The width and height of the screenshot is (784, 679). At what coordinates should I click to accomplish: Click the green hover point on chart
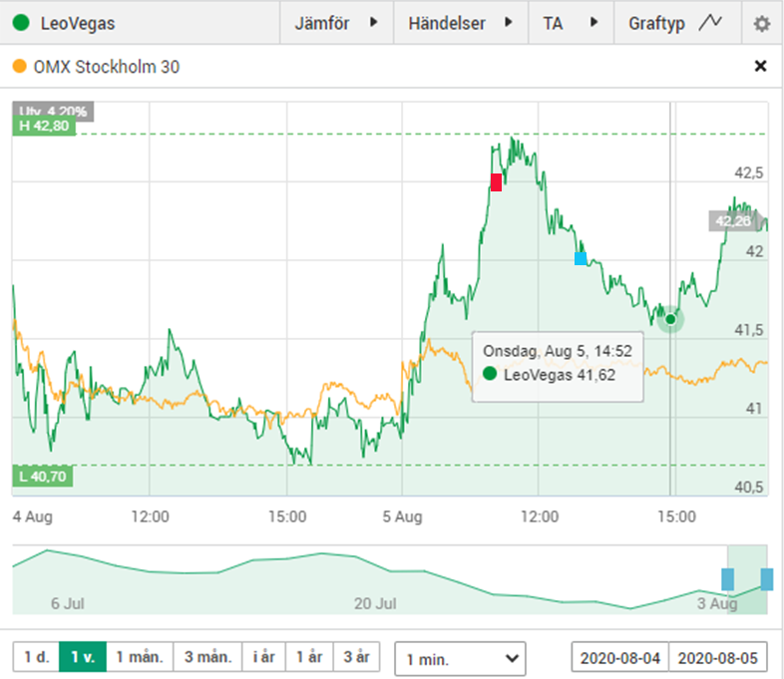(x=670, y=319)
